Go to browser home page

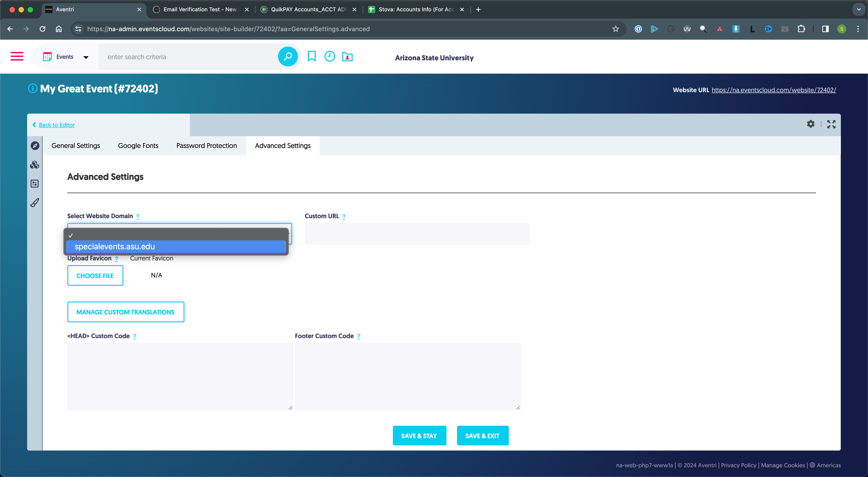59,29
